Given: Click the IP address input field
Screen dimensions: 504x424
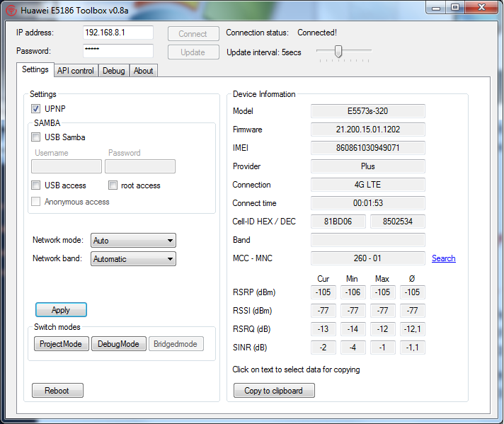Looking at the screenshot, I should tap(118, 33).
